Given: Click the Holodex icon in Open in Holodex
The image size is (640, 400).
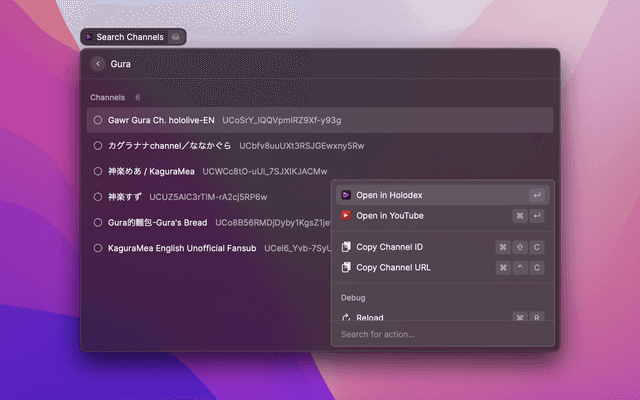Looking at the screenshot, I should [346, 195].
